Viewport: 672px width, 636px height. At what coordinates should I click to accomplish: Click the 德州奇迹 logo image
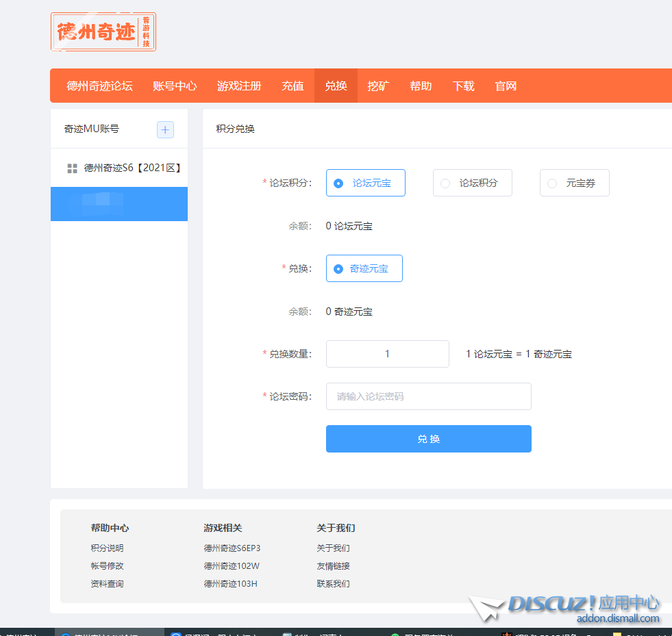[x=103, y=32]
